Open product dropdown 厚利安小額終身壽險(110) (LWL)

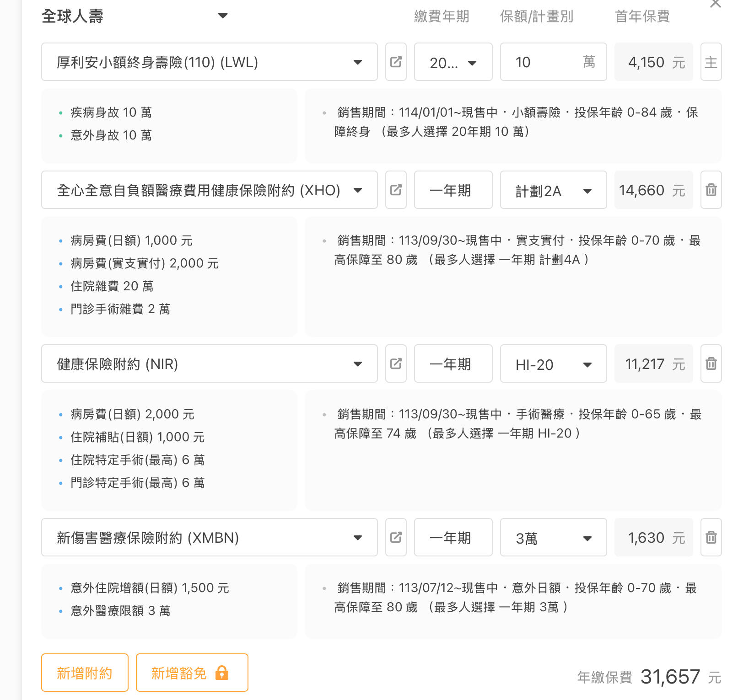click(210, 62)
